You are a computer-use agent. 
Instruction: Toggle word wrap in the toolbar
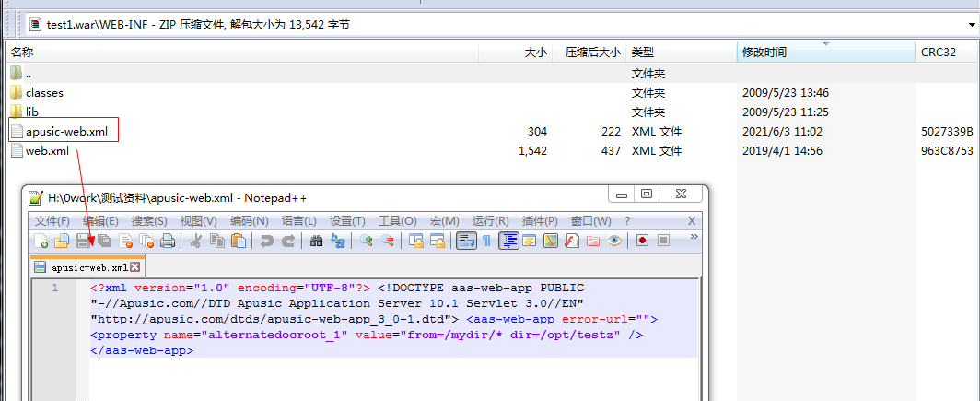coord(466,242)
